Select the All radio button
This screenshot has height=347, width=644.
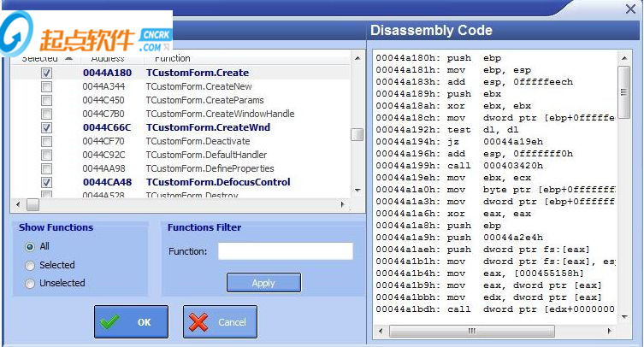[x=32, y=247]
